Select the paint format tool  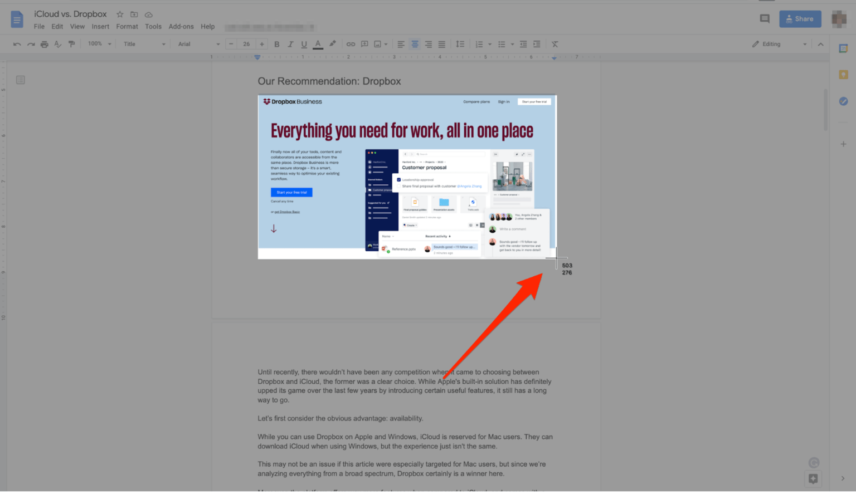click(71, 44)
